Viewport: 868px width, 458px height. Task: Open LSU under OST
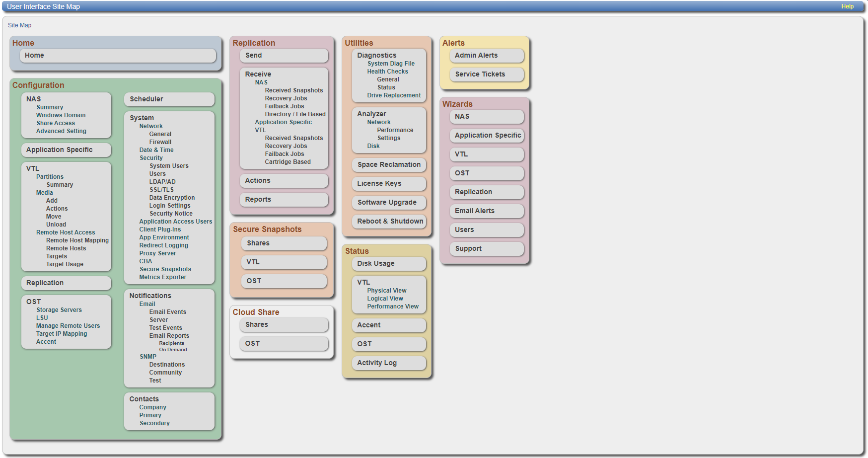click(x=42, y=318)
